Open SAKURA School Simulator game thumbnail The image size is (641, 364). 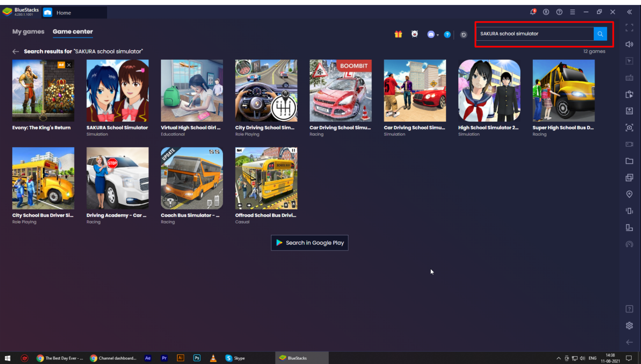click(118, 90)
